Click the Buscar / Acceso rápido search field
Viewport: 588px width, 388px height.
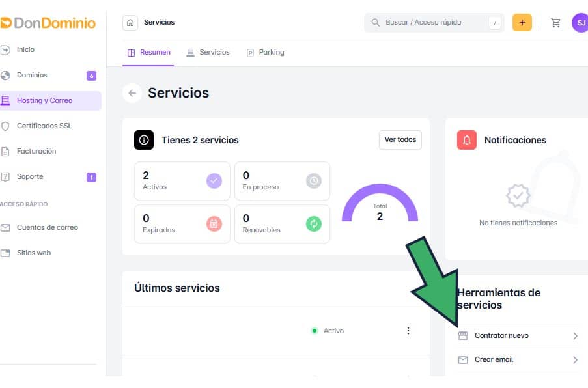(430, 23)
